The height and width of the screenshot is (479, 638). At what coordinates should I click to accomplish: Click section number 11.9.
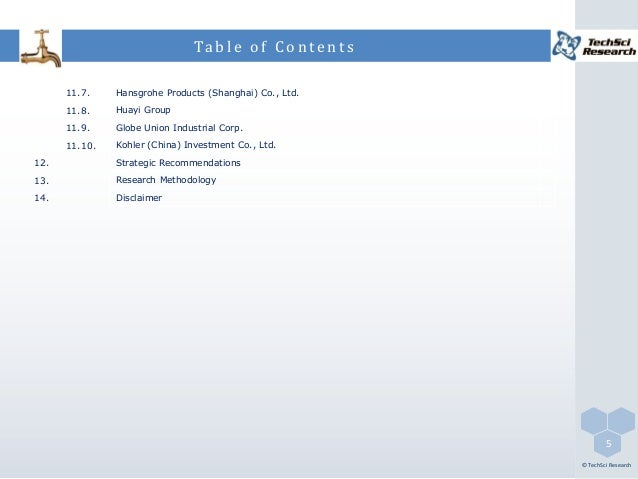(78, 128)
